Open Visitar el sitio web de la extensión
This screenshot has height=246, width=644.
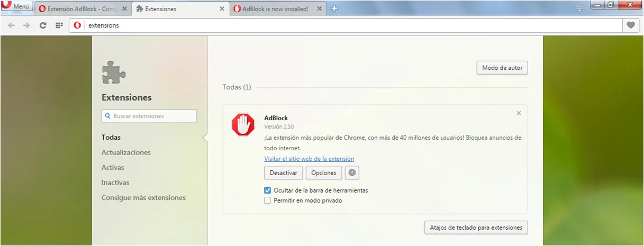[x=309, y=159]
